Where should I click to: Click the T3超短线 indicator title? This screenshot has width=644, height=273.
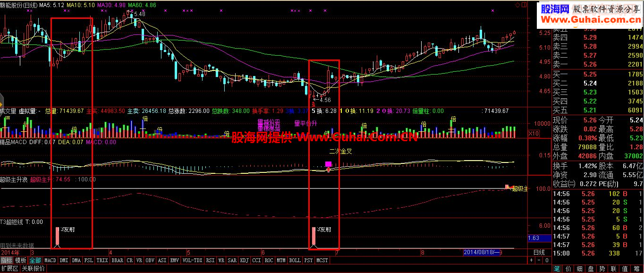click(11, 222)
